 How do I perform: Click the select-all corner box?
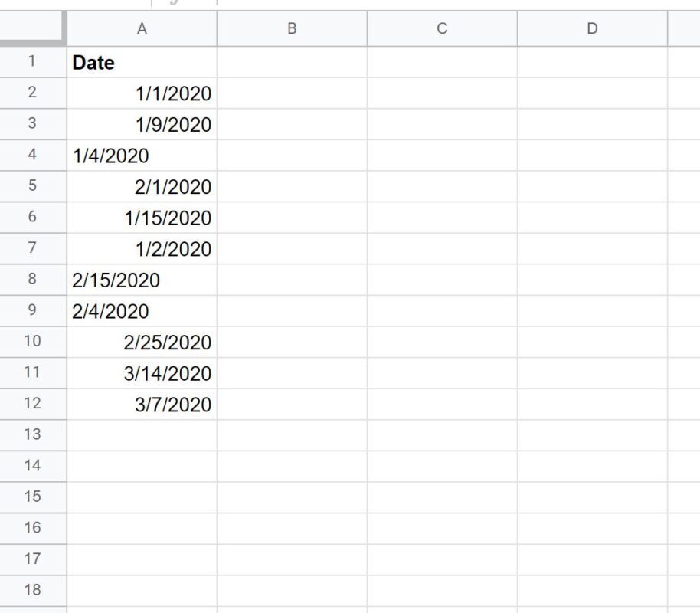click(x=32, y=28)
